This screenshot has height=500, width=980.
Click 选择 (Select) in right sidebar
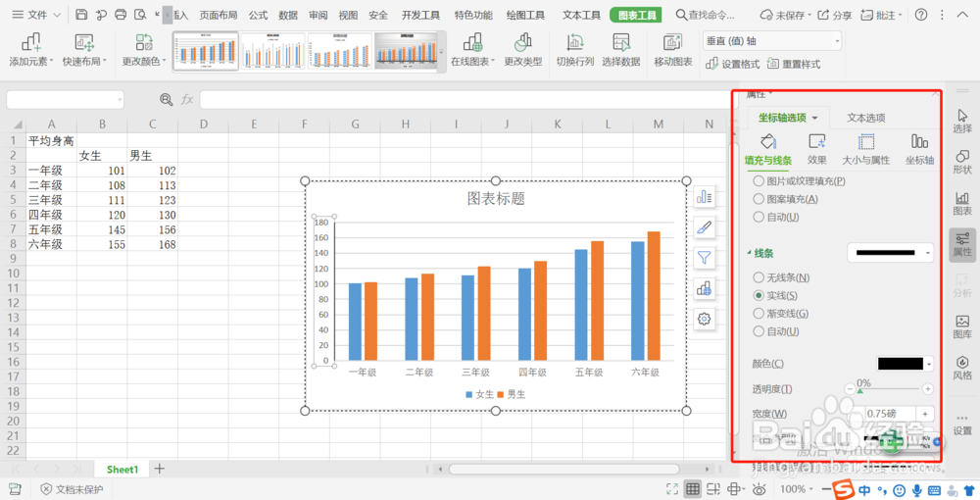[x=962, y=121]
